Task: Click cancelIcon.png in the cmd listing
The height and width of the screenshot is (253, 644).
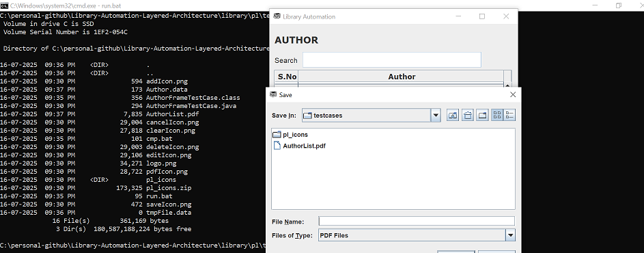Action: tap(173, 122)
